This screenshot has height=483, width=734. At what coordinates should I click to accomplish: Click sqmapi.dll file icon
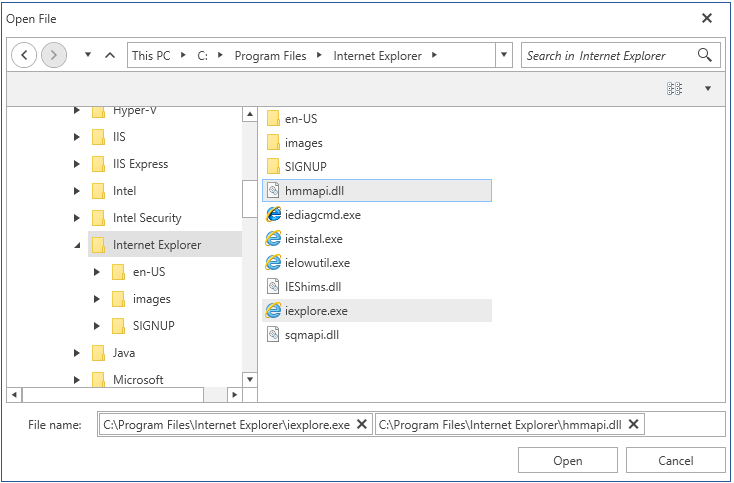coord(273,335)
